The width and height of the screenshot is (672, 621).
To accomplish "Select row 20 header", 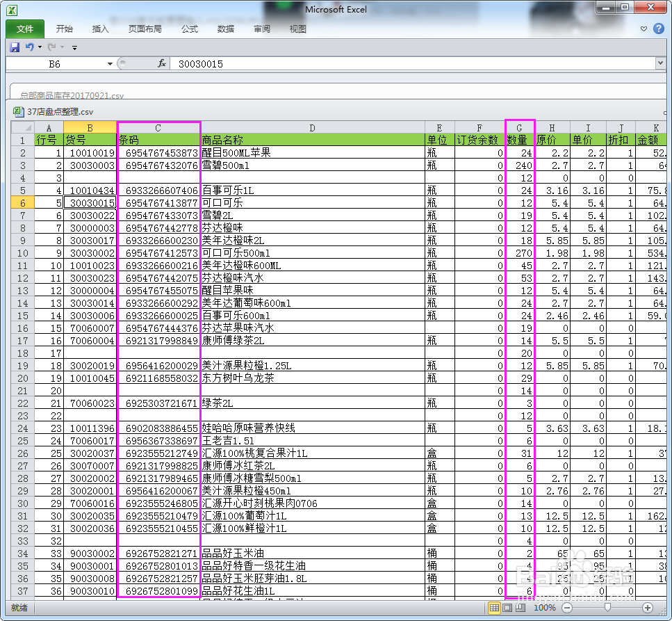I will click(23, 378).
